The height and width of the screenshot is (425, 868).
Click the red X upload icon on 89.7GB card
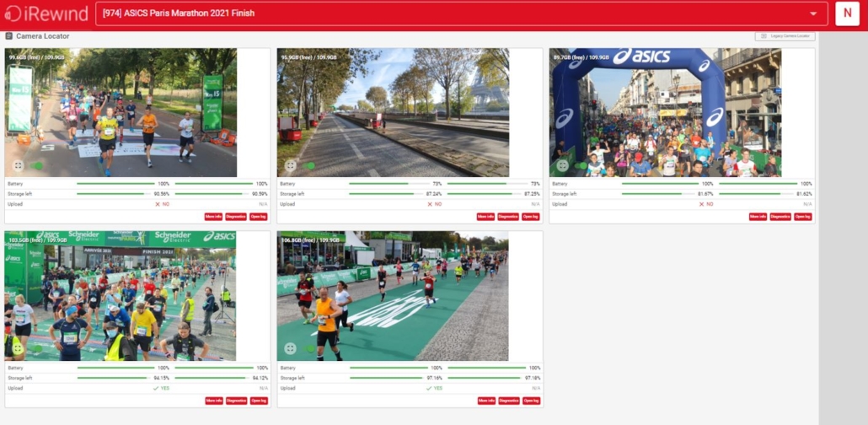[x=702, y=204]
